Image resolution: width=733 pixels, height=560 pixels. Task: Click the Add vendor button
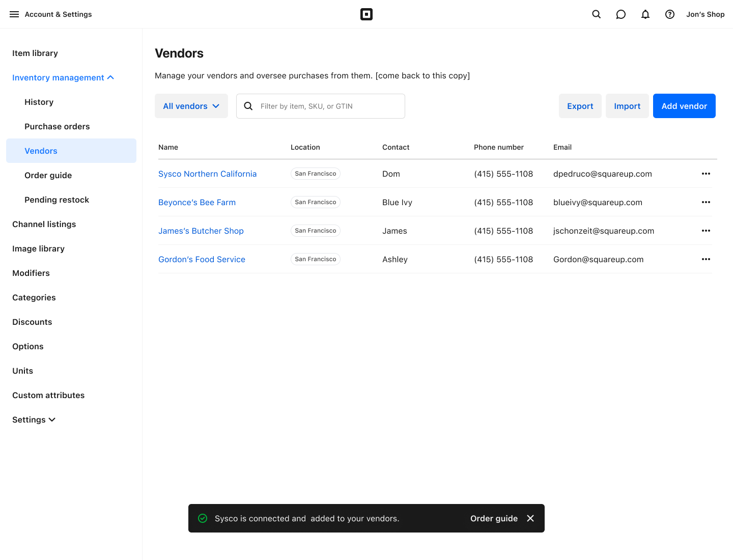684,106
